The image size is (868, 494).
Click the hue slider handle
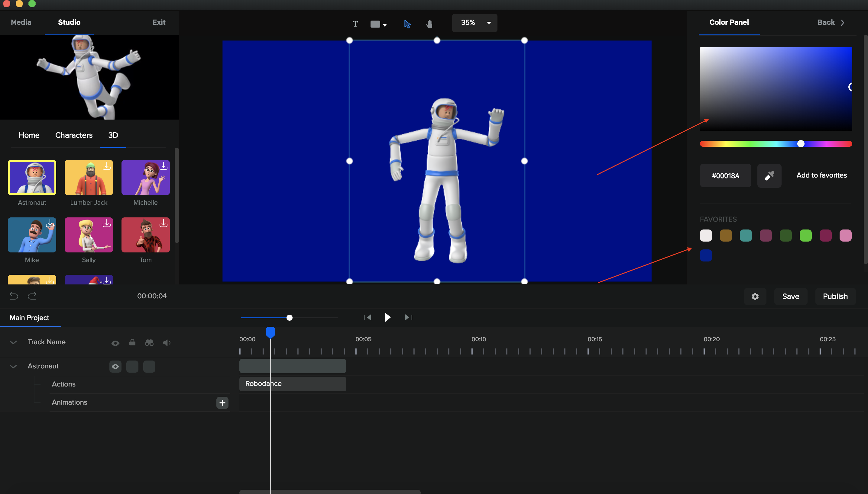[x=801, y=144]
